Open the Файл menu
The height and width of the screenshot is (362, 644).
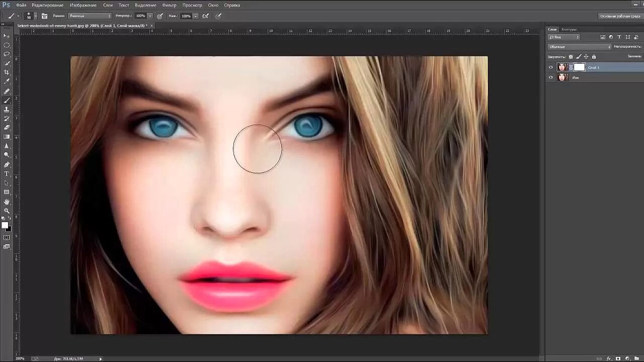point(21,5)
